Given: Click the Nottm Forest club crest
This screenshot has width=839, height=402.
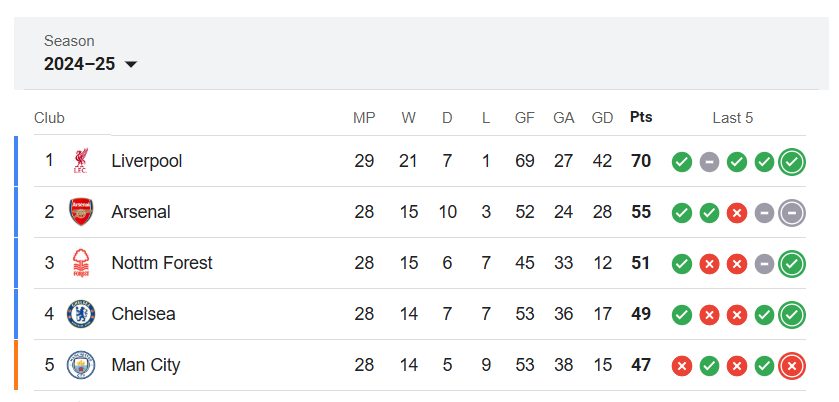Looking at the screenshot, I should pos(81,263).
